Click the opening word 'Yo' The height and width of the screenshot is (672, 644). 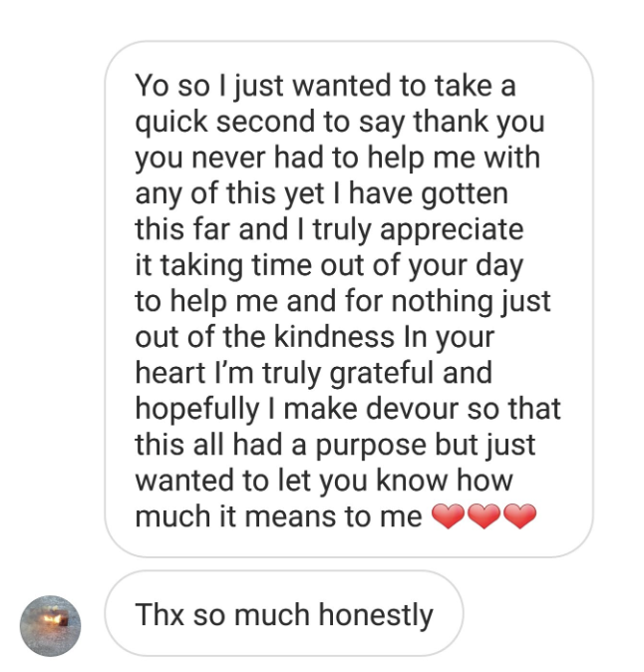pyautogui.click(x=152, y=86)
